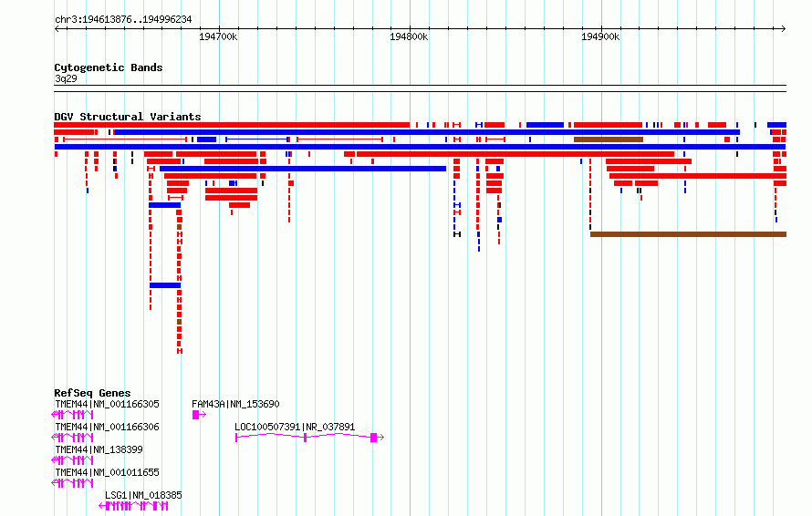Click the 194800k scale label

point(409,36)
